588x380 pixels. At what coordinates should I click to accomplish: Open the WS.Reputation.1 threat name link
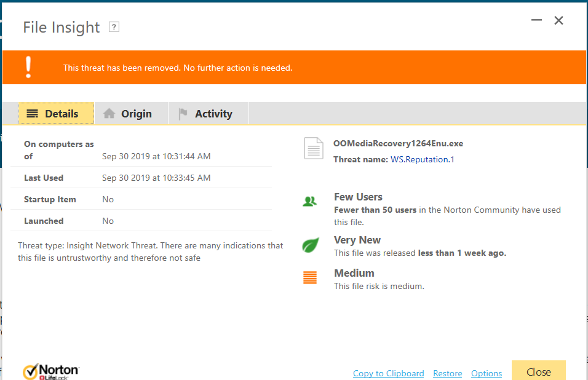tap(422, 159)
